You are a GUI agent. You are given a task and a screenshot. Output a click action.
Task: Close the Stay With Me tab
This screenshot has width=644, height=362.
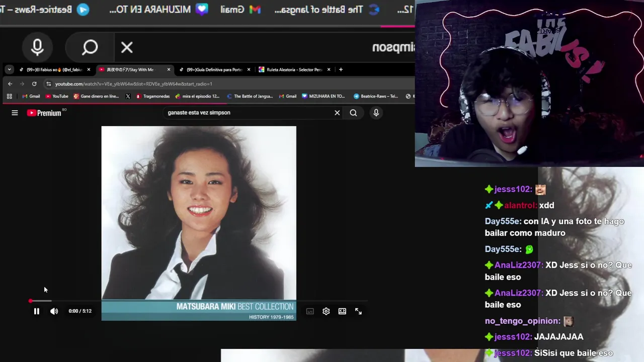click(169, 70)
